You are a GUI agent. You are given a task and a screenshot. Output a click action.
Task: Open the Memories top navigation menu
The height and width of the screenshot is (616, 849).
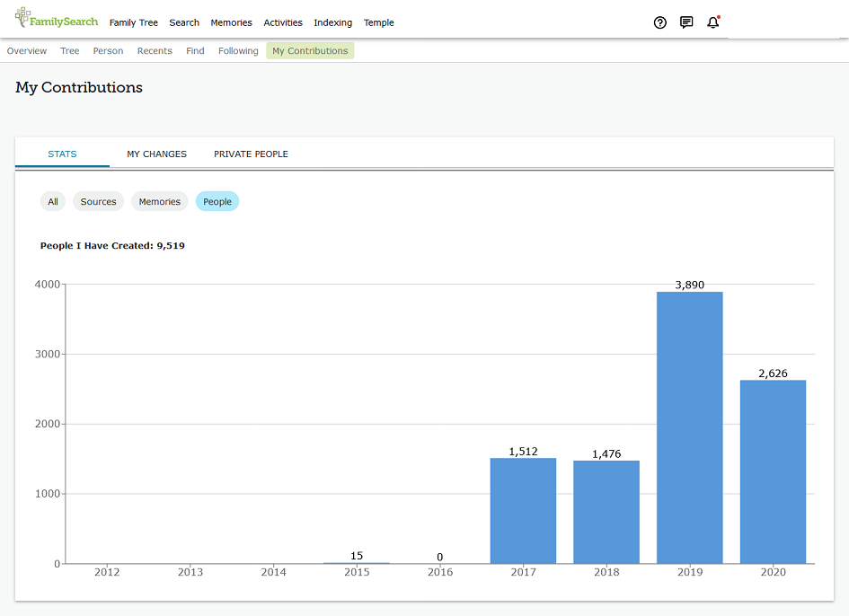(x=231, y=22)
